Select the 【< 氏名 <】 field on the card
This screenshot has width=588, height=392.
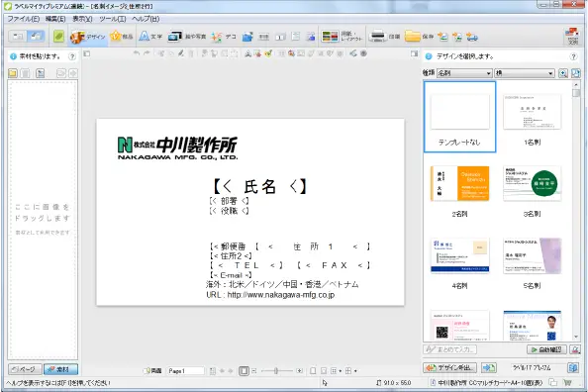[x=260, y=186]
